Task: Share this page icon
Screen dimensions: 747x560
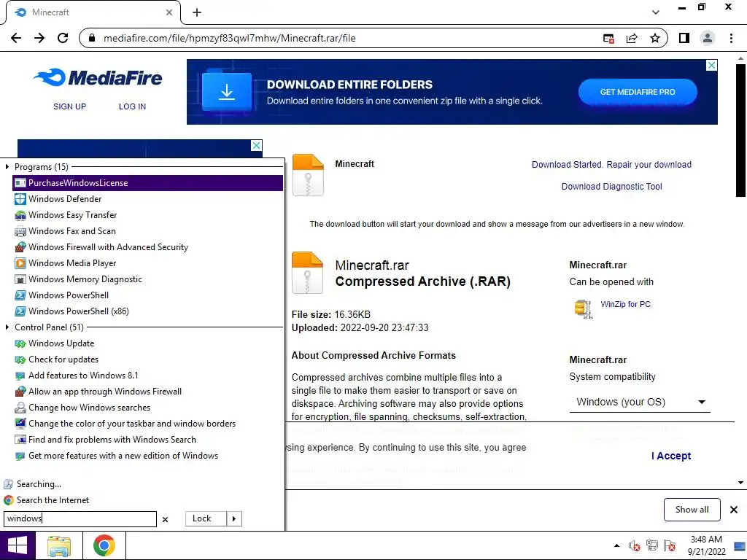Action: coord(632,39)
